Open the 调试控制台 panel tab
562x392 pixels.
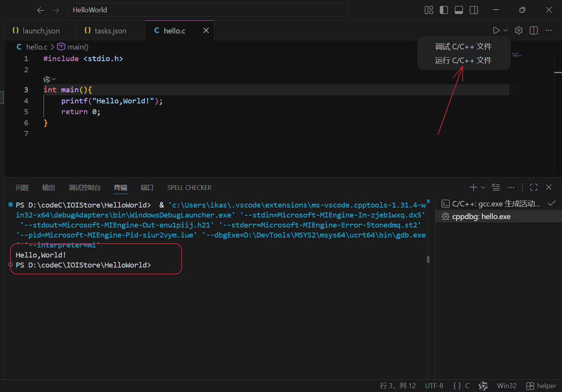click(85, 188)
